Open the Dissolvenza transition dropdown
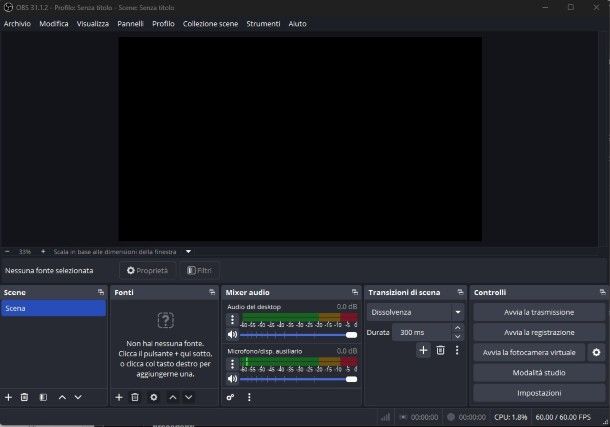 click(415, 312)
